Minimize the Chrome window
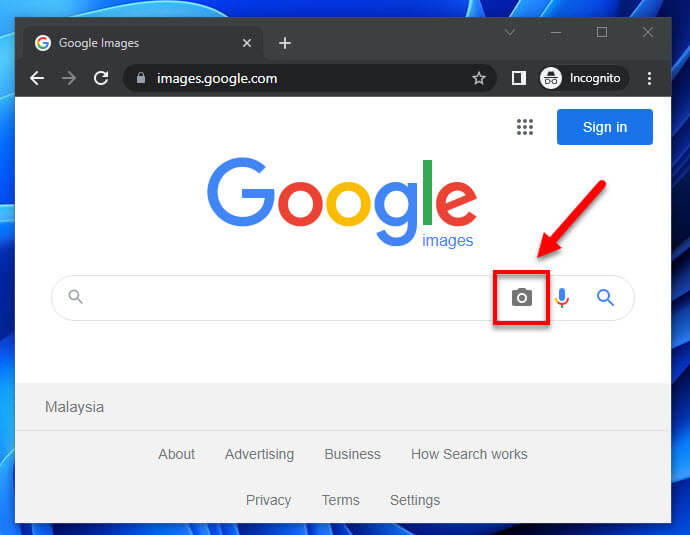This screenshot has height=535, width=690. (x=556, y=32)
